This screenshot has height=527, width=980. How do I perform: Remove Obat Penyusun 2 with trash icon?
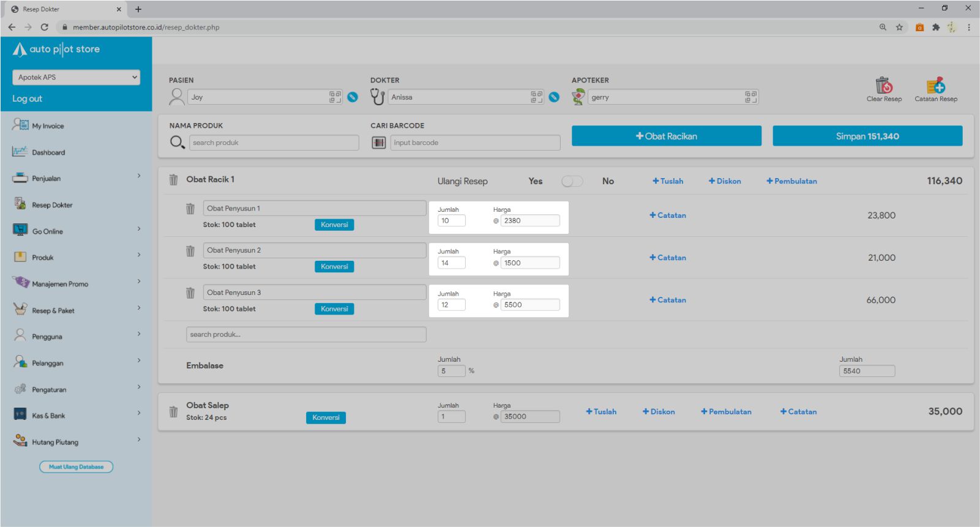point(190,251)
